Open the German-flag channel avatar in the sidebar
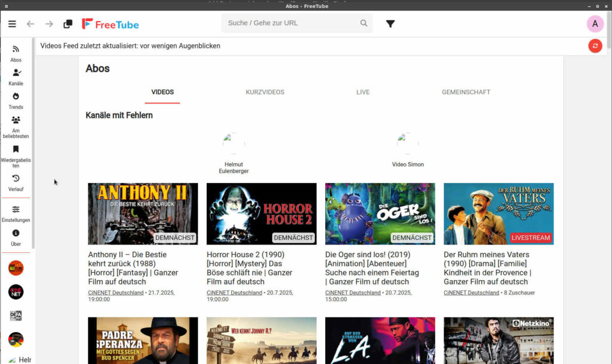Viewport: 612px width, 364px height. point(16,339)
